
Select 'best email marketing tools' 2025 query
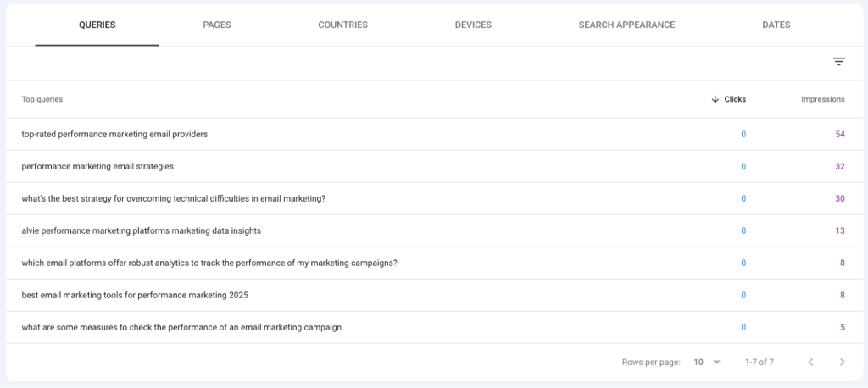coord(135,295)
